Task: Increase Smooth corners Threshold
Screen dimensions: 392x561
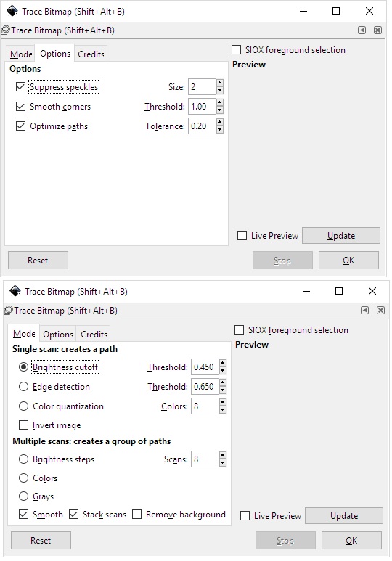Action: (x=220, y=102)
